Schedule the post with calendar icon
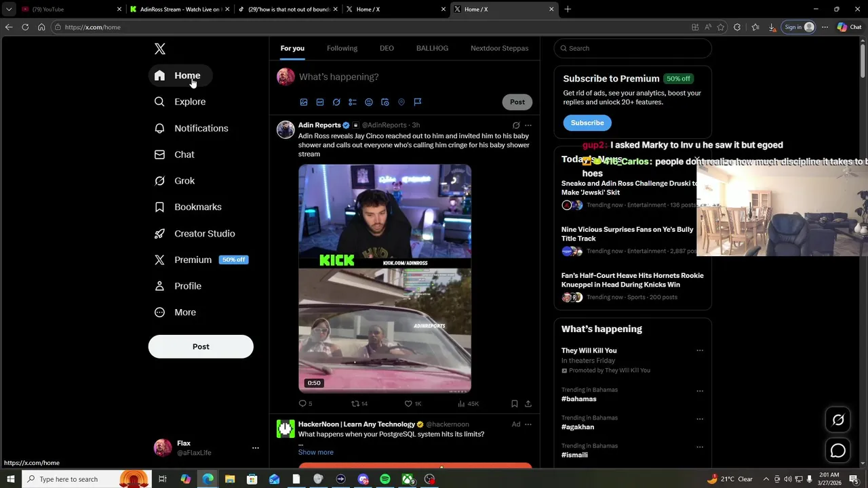868x488 pixels. click(385, 102)
